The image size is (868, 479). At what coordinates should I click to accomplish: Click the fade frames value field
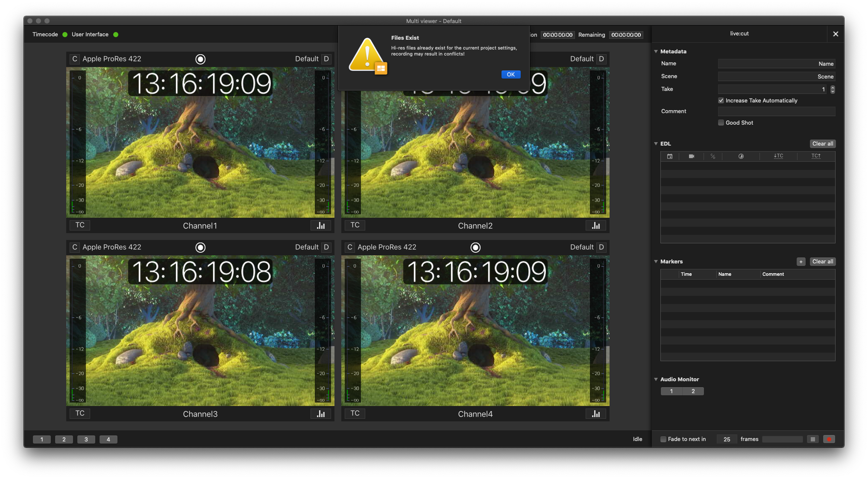[x=727, y=439]
